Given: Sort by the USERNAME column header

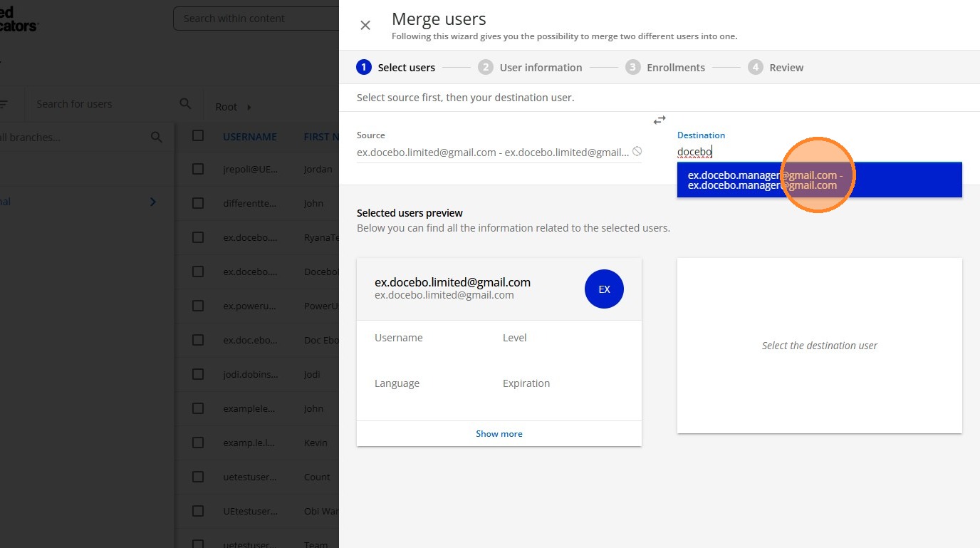Looking at the screenshot, I should pos(250,137).
